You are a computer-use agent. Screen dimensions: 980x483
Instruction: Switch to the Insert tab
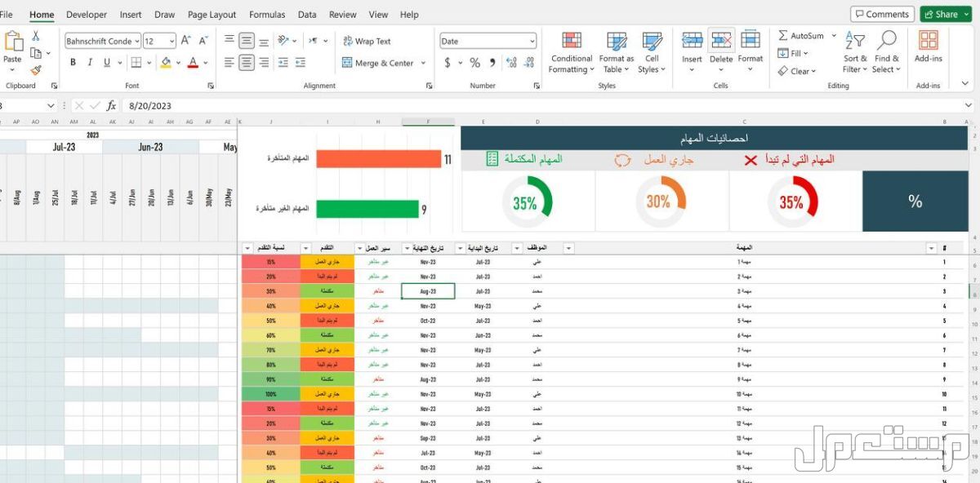click(x=131, y=15)
